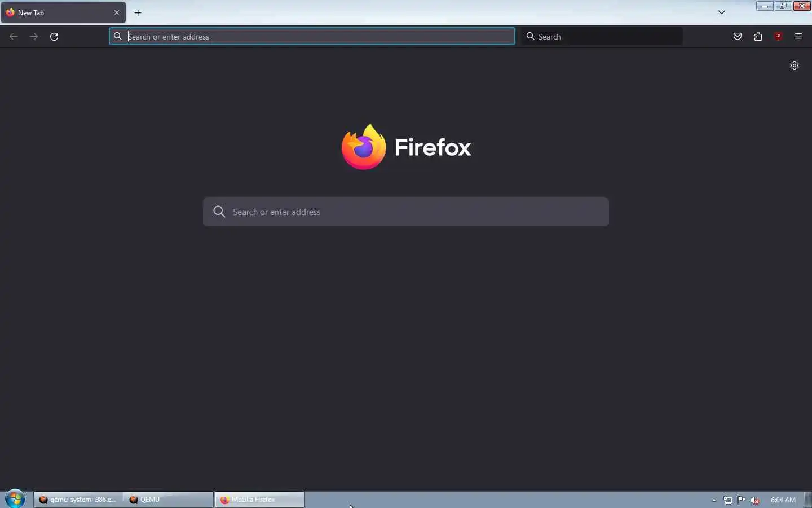Open the muted volume tray icon
This screenshot has height=508, width=812.
click(755, 500)
